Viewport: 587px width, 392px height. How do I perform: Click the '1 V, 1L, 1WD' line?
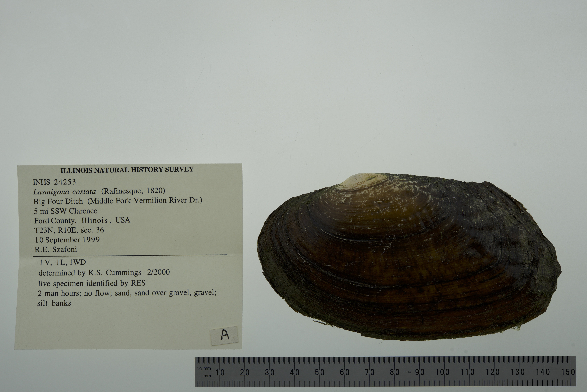(62, 262)
